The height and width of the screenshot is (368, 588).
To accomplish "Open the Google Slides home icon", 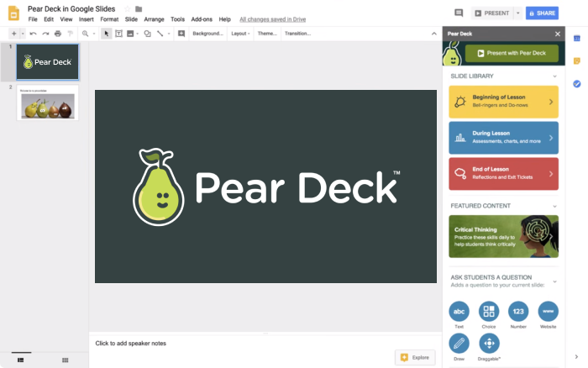I will click(13, 13).
